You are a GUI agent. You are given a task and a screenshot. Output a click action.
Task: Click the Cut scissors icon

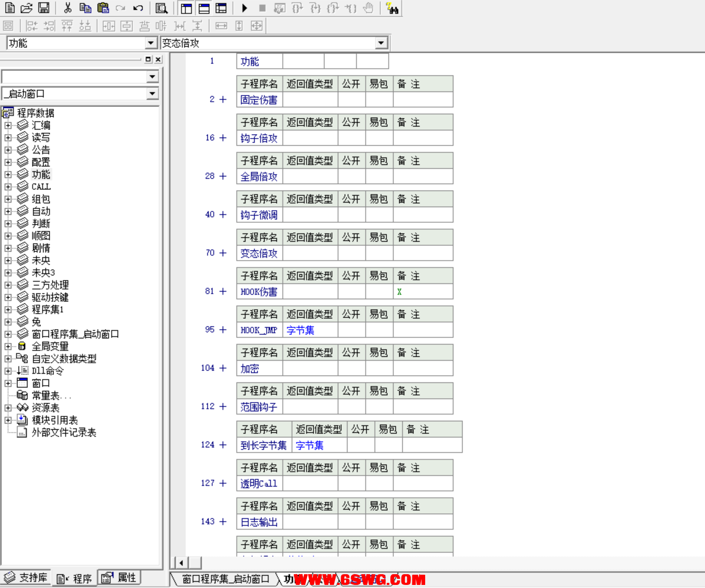pos(68,8)
